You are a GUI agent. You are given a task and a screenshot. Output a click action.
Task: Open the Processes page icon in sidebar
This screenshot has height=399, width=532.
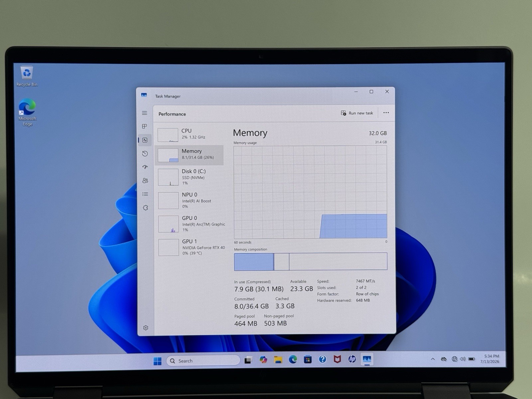(144, 126)
